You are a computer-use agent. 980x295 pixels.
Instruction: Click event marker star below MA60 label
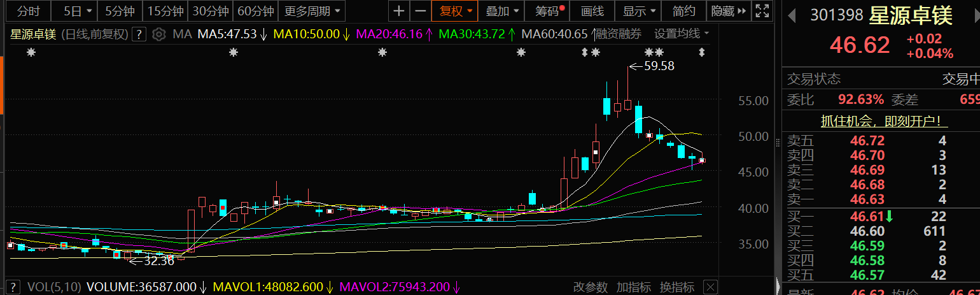click(x=521, y=52)
